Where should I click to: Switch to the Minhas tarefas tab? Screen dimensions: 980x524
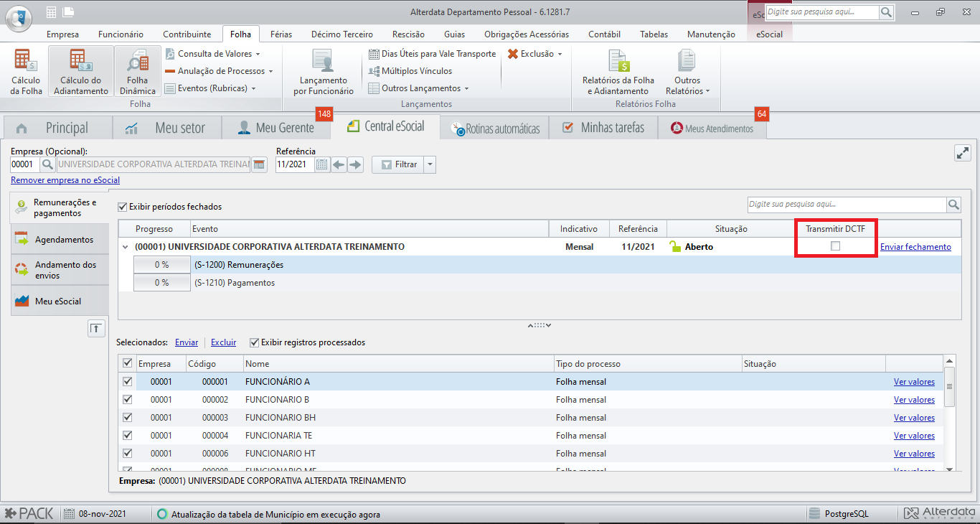point(603,128)
